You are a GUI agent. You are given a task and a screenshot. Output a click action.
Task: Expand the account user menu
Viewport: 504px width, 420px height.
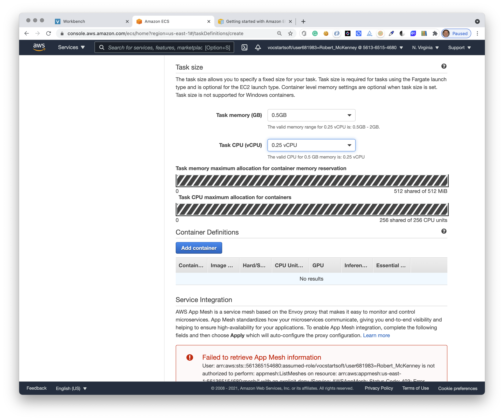[335, 47]
